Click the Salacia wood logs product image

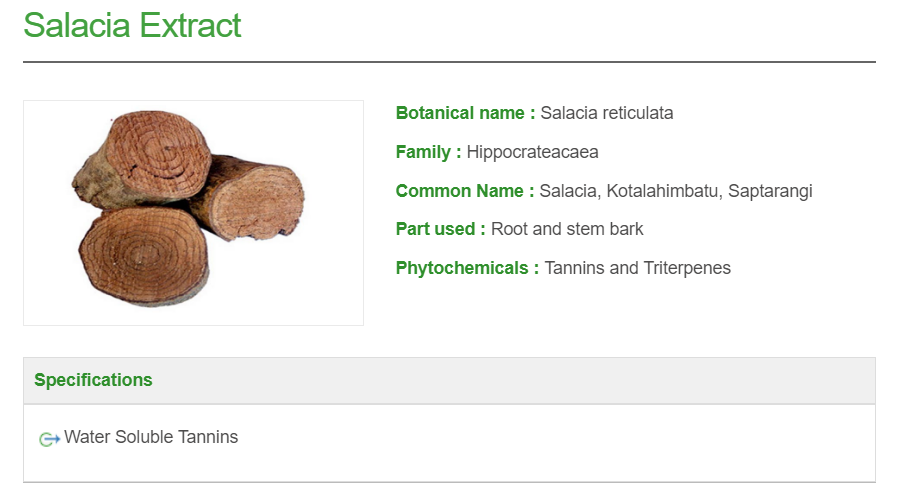click(193, 213)
